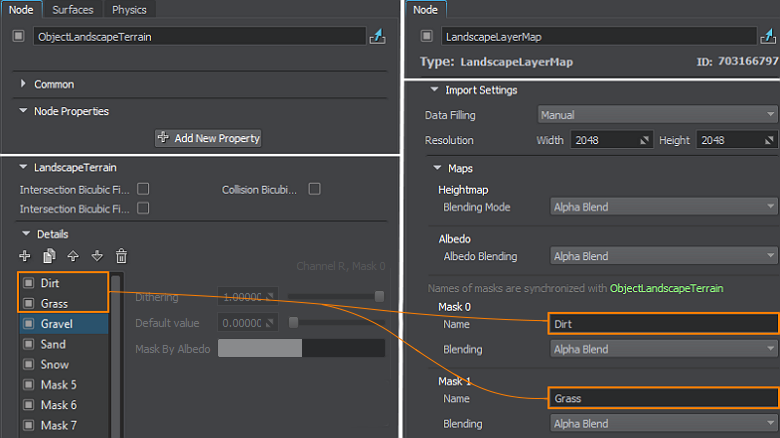Collapse the Node Properties section
The height and width of the screenshot is (438, 780).
(x=23, y=110)
